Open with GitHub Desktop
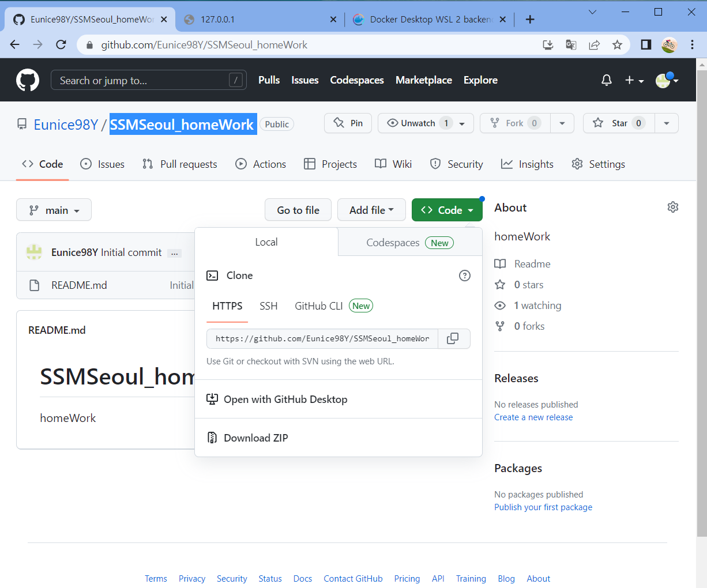The height and width of the screenshot is (588, 707). [285, 399]
